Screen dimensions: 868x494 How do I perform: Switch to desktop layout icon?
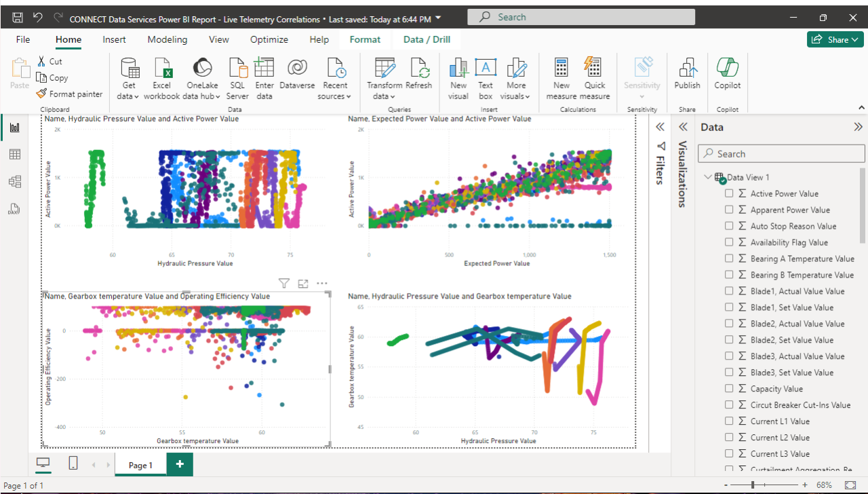(x=43, y=463)
